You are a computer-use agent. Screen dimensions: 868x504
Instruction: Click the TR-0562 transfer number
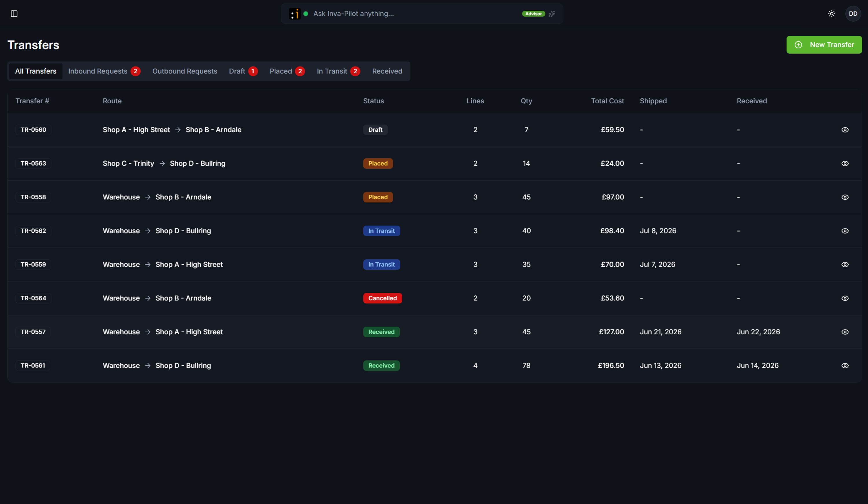[x=33, y=231]
